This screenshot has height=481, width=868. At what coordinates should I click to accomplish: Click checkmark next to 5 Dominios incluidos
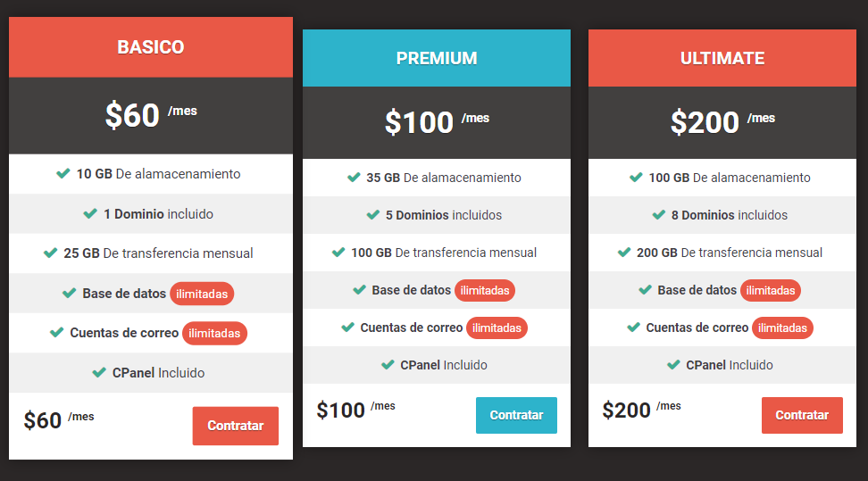pos(373,215)
